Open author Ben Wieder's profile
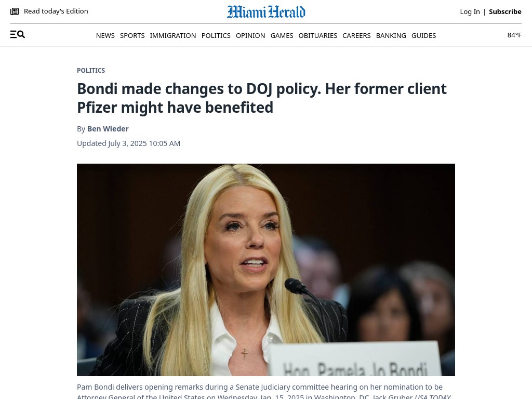The image size is (532, 399). 108,129
